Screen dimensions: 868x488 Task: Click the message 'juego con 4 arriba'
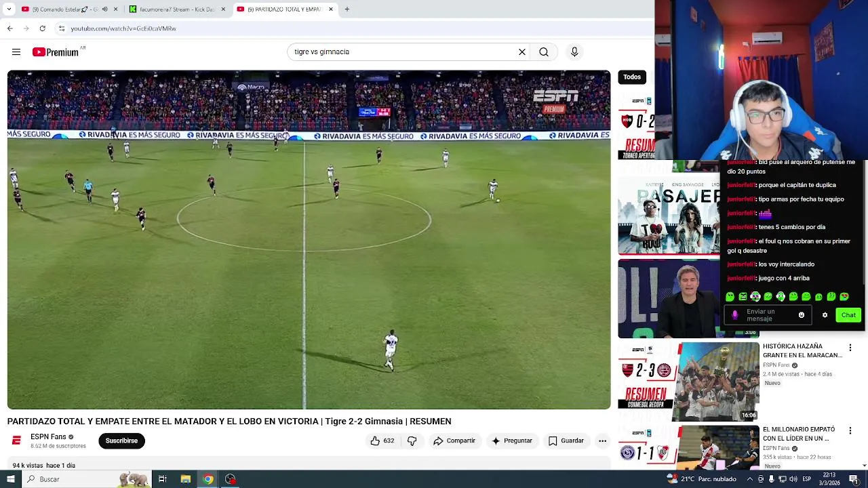coord(784,279)
